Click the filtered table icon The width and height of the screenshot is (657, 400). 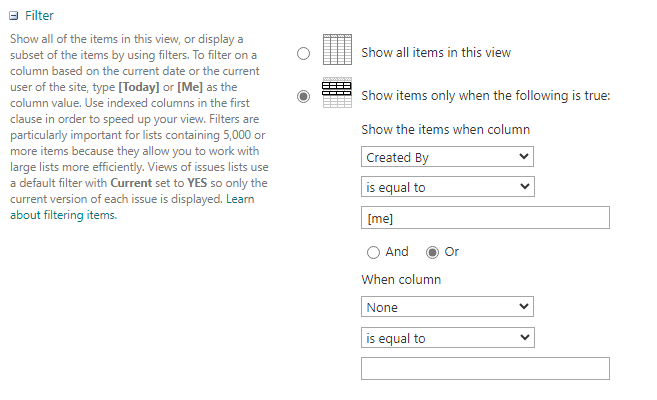click(337, 94)
